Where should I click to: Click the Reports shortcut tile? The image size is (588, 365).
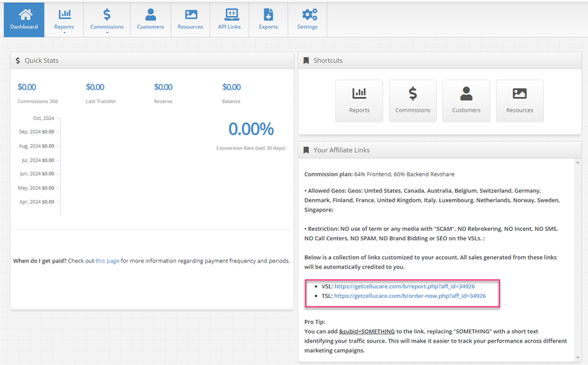pyautogui.click(x=359, y=101)
